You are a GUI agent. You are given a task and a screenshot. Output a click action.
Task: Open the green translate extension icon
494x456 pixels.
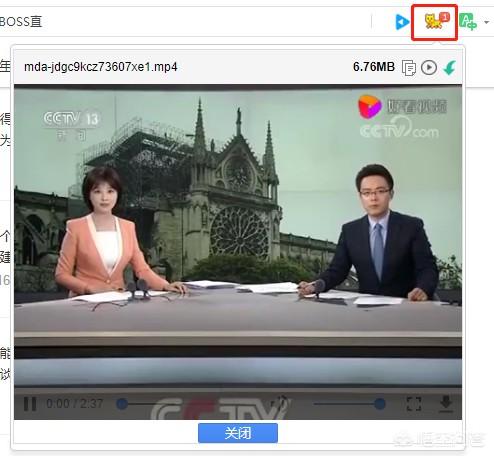[x=468, y=22]
